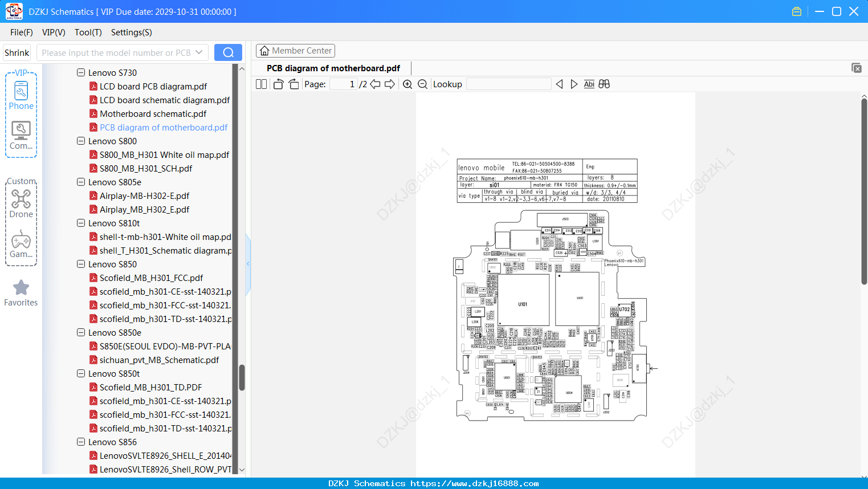Open sichuan_pvt_MB_Schematic.pdf
868x489 pixels.
pos(159,360)
